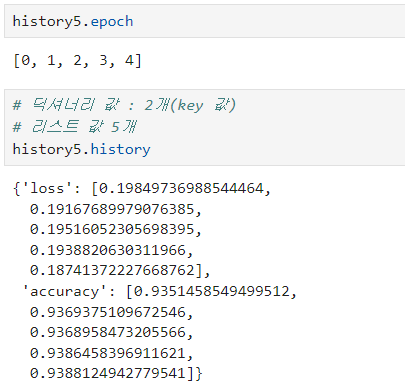Click the comment line mentioning key
The image size is (405, 386).
(124, 105)
